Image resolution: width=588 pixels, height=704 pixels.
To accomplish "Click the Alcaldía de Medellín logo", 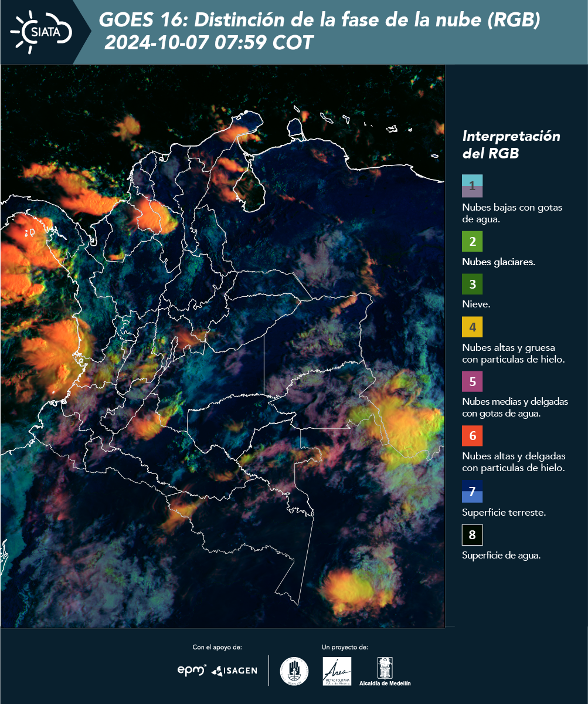I will 385,672.
